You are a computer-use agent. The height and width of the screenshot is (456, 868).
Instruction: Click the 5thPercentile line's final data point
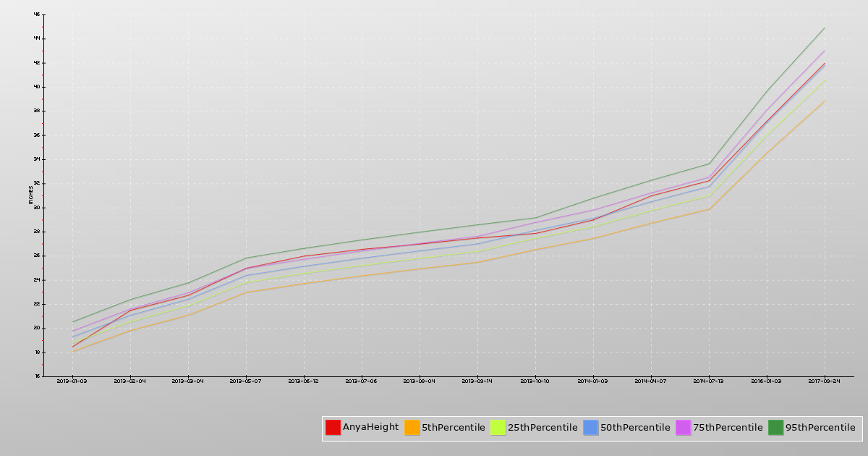point(825,101)
